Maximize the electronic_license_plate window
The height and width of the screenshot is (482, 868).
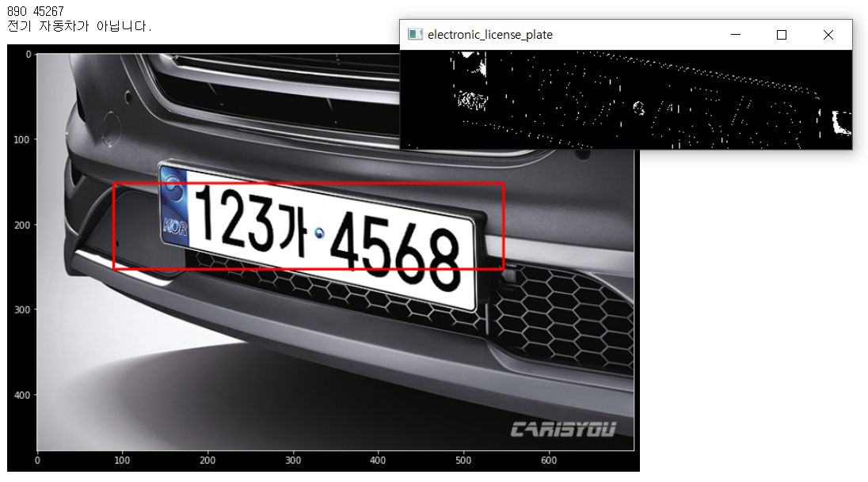(782, 35)
